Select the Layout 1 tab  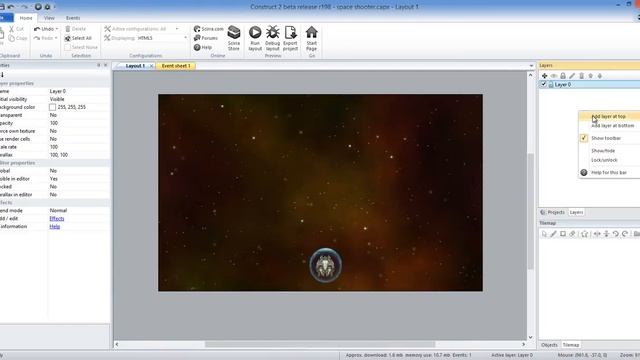(x=135, y=66)
